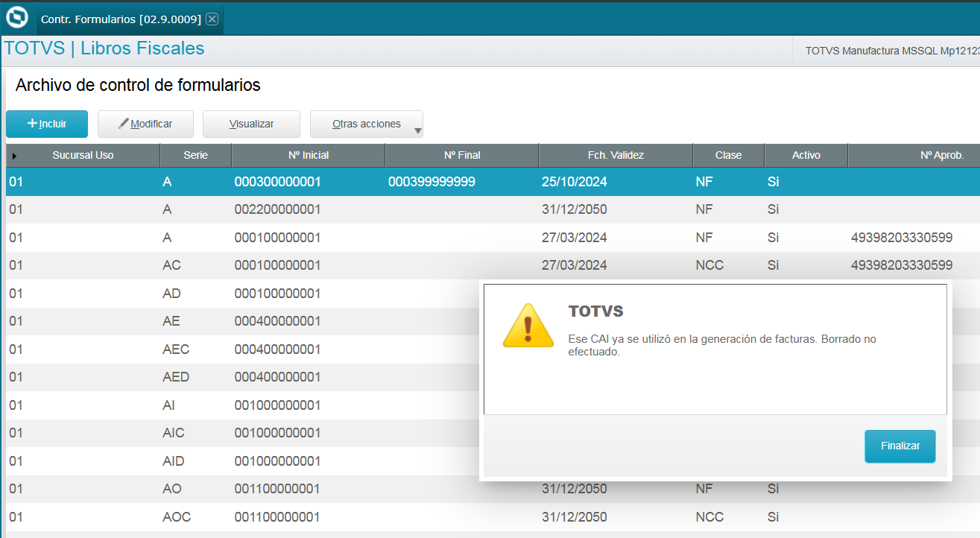The width and height of the screenshot is (980, 538).
Task: Click the Visualizar button
Action: click(x=251, y=124)
